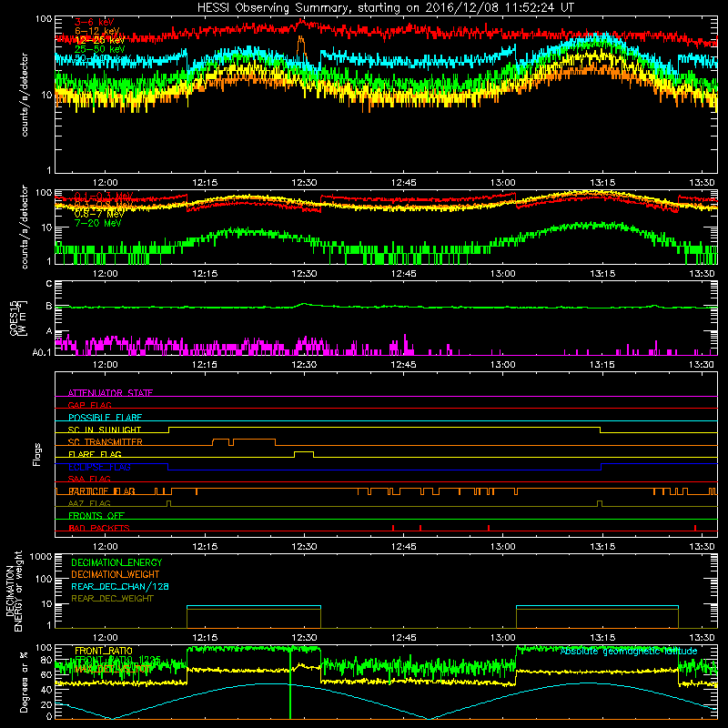
Task: Click the vertical Flags axis label
Action: (36, 454)
